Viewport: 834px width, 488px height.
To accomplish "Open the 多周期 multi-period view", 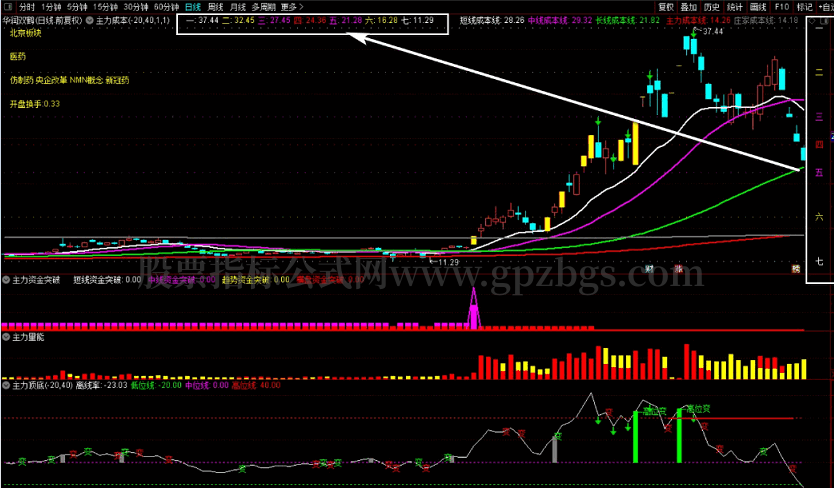I will pos(263,6).
